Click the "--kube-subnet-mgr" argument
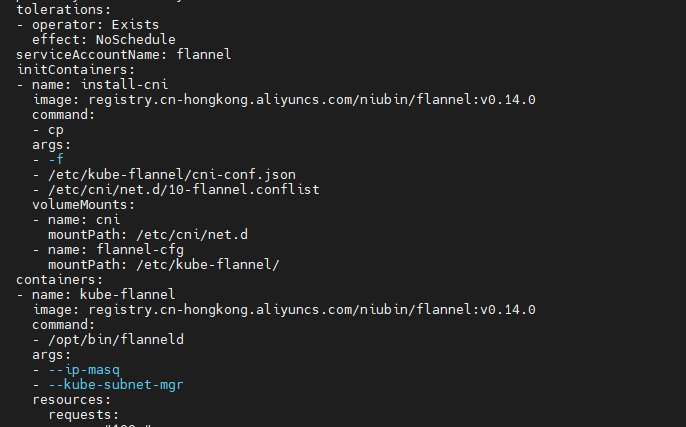 tap(116, 384)
